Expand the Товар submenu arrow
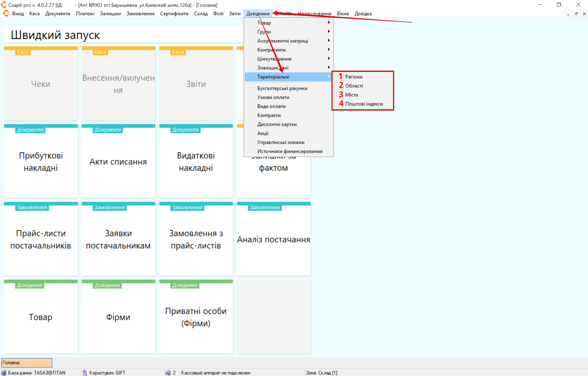This screenshot has height=376, width=588. [x=329, y=23]
